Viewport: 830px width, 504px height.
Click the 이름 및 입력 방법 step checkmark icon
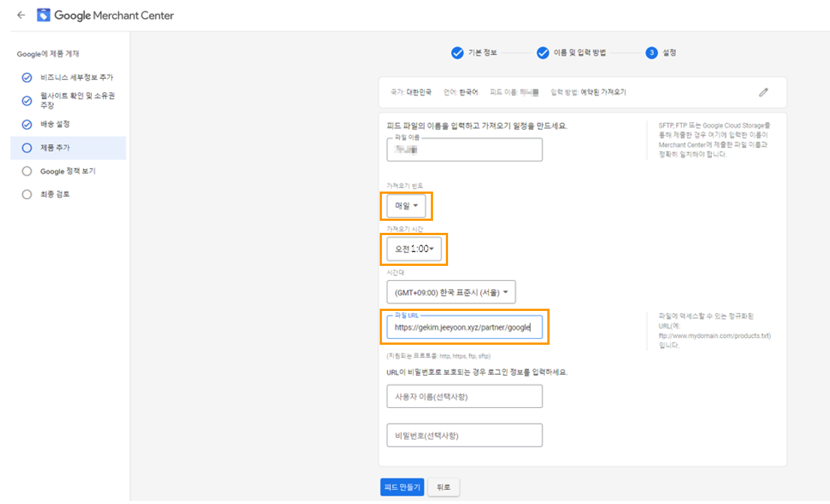pyautogui.click(x=543, y=53)
